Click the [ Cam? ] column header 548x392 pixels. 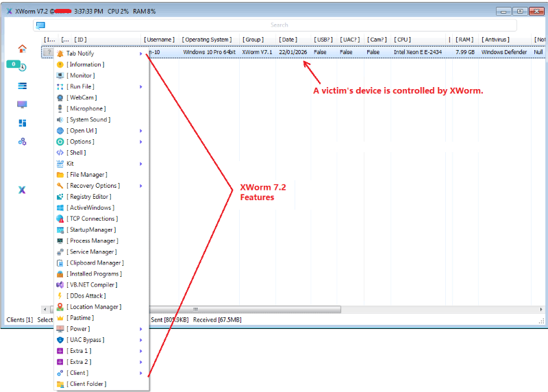pyautogui.click(x=377, y=40)
